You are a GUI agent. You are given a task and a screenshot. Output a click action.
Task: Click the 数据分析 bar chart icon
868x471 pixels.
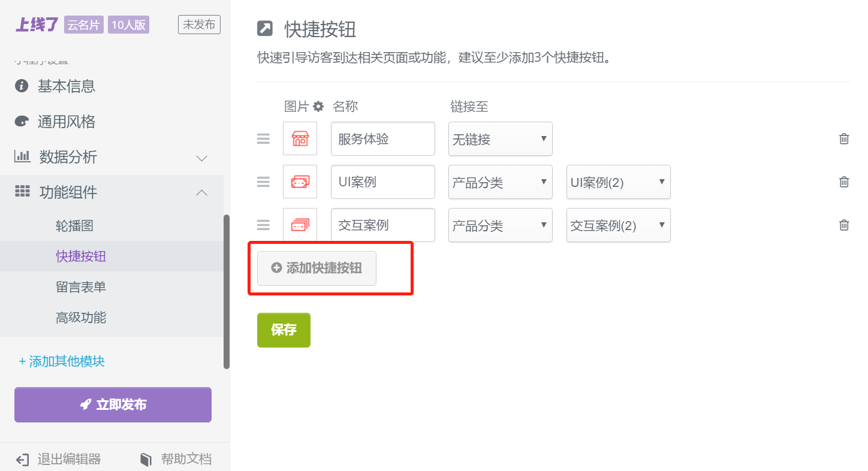pos(22,156)
